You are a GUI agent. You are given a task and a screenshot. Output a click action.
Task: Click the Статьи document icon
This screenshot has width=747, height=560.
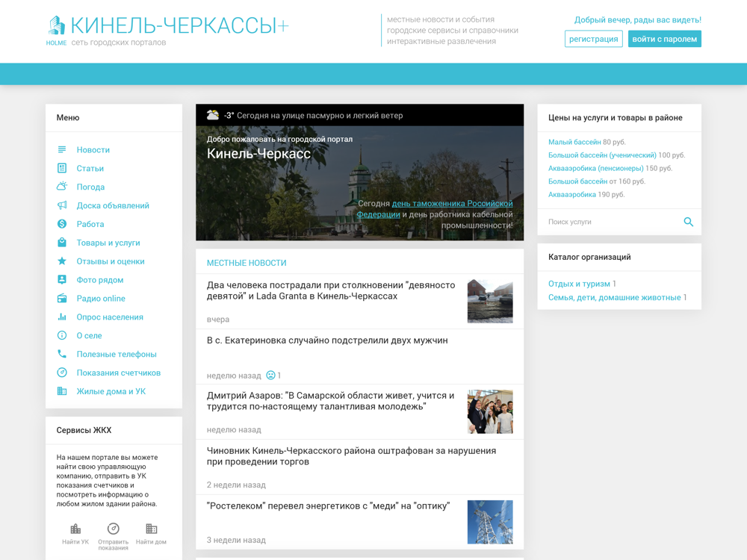(62, 168)
